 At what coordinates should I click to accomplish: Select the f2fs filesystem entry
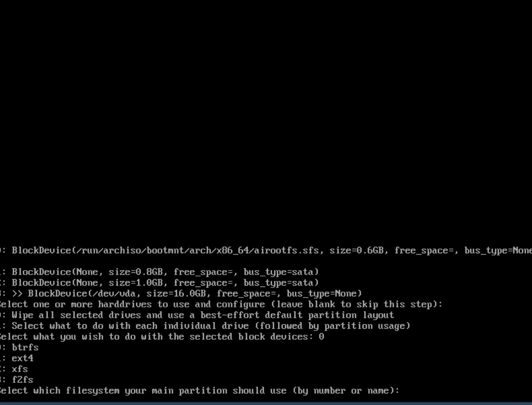click(x=17, y=380)
